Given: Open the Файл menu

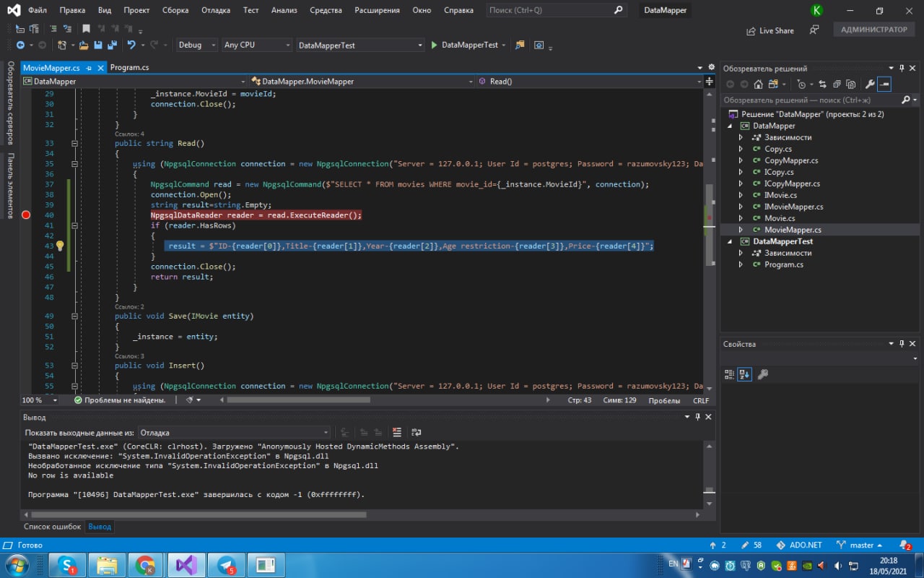Looking at the screenshot, I should click(x=38, y=10).
